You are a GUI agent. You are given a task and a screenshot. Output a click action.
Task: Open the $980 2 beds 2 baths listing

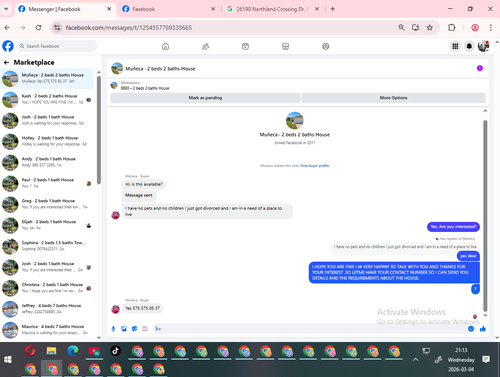click(145, 88)
